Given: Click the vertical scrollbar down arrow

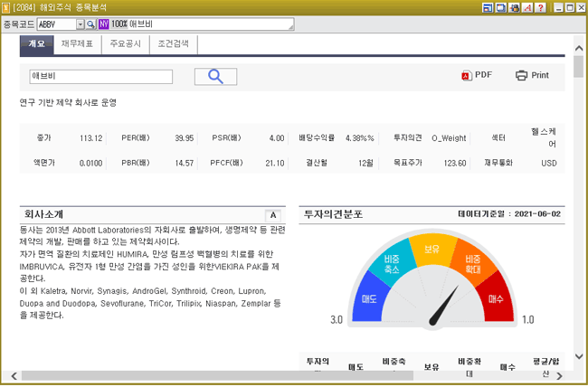Looking at the screenshot, I should (x=579, y=356).
